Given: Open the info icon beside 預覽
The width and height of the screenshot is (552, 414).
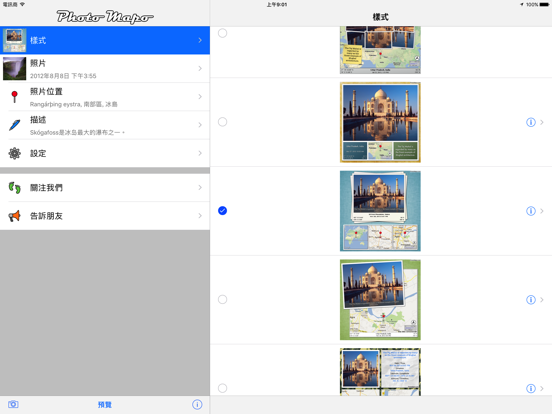Looking at the screenshot, I should point(197,404).
